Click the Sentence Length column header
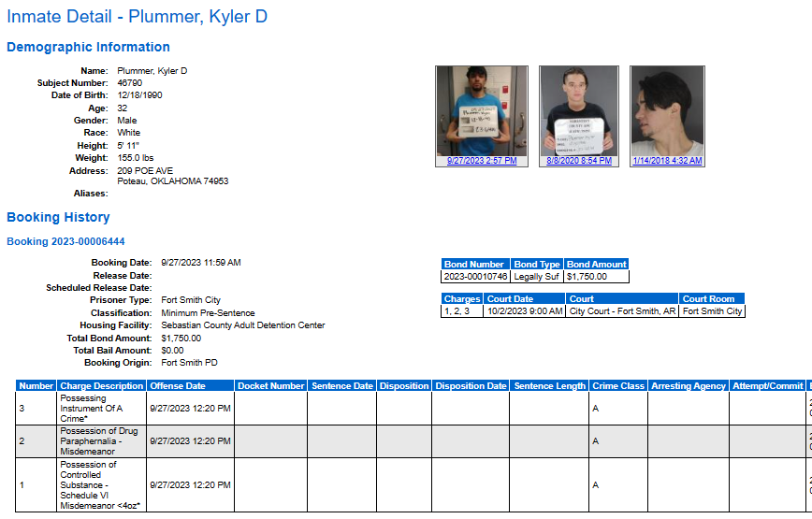The image size is (812, 519). pyautogui.click(x=549, y=386)
